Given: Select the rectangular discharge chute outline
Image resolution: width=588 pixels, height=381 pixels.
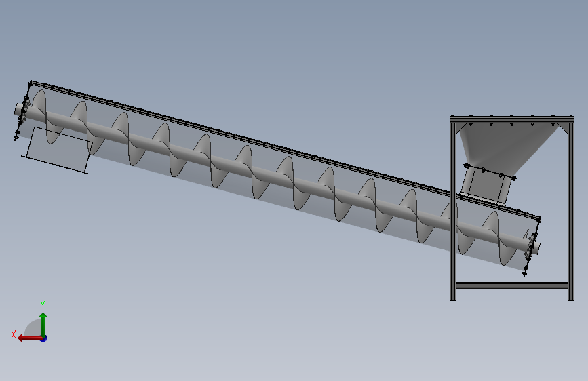Looking at the screenshot, I should (57, 150).
